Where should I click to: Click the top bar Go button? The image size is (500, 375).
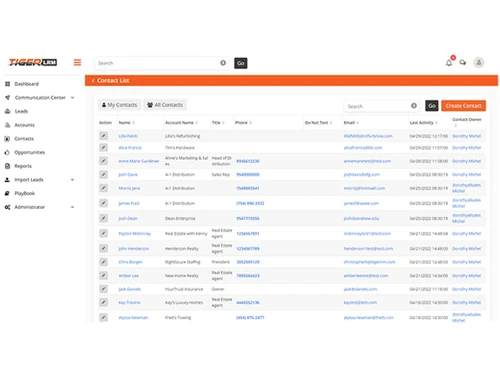[241, 63]
